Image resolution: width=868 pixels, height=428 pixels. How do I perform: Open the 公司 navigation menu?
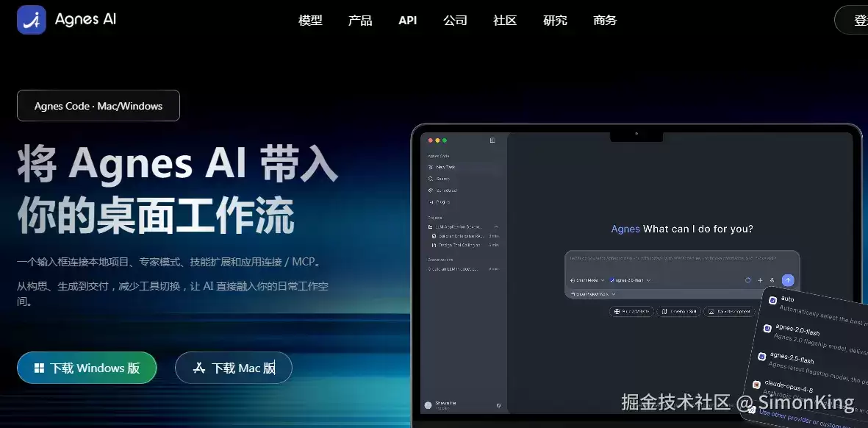coord(455,21)
